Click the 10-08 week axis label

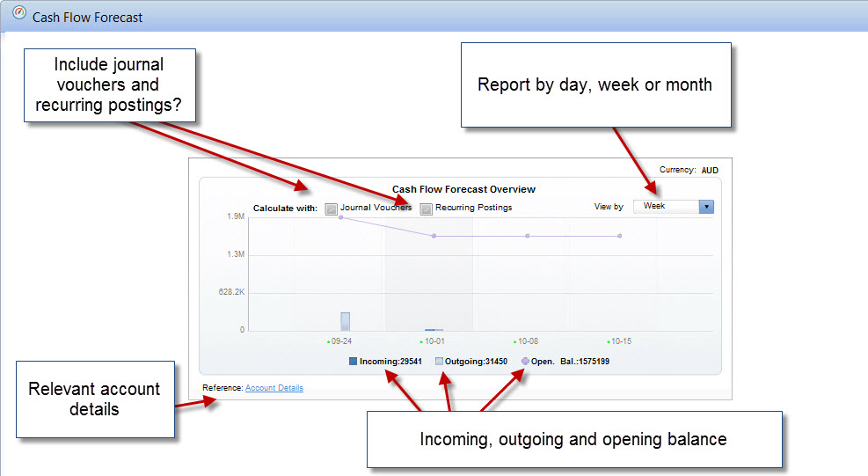[x=528, y=341]
